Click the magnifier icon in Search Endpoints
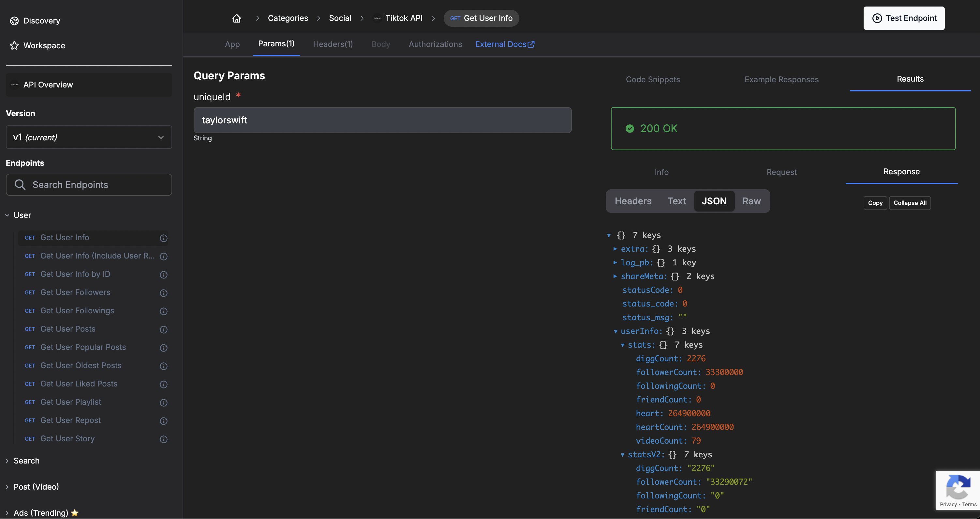The height and width of the screenshot is (519, 980). click(x=20, y=185)
